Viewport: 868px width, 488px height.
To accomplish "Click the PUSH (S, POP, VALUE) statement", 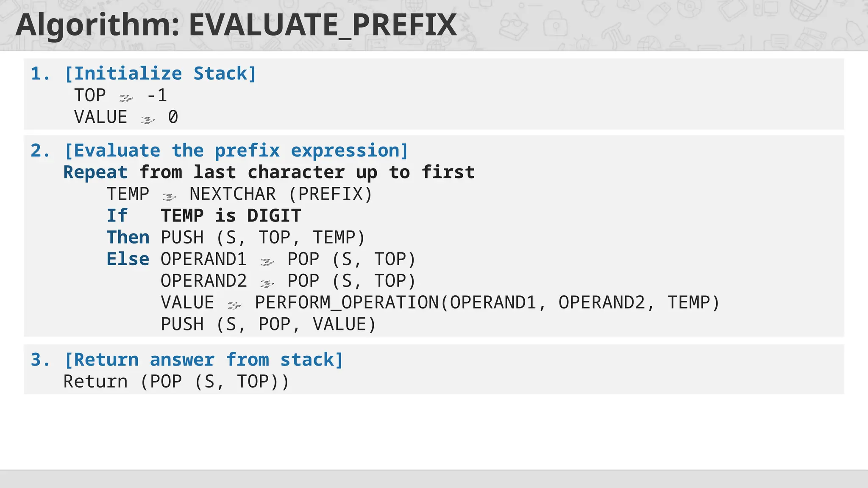I will pyautogui.click(x=268, y=324).
